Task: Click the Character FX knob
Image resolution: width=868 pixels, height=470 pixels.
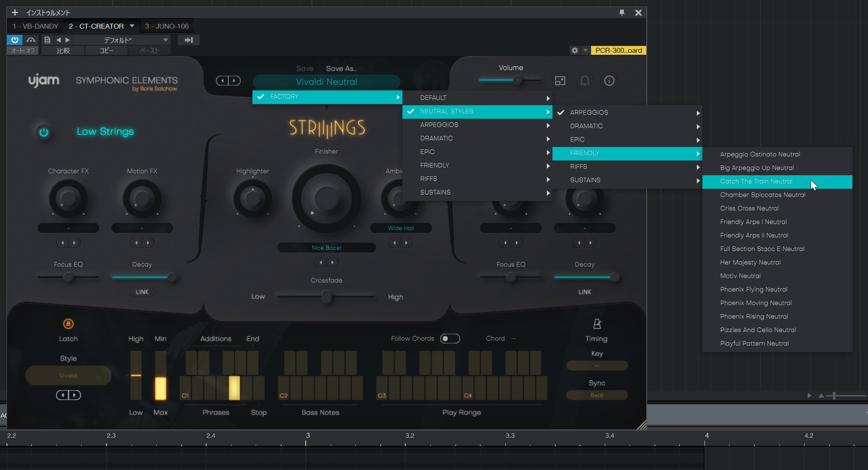Action: pos(68,198)
